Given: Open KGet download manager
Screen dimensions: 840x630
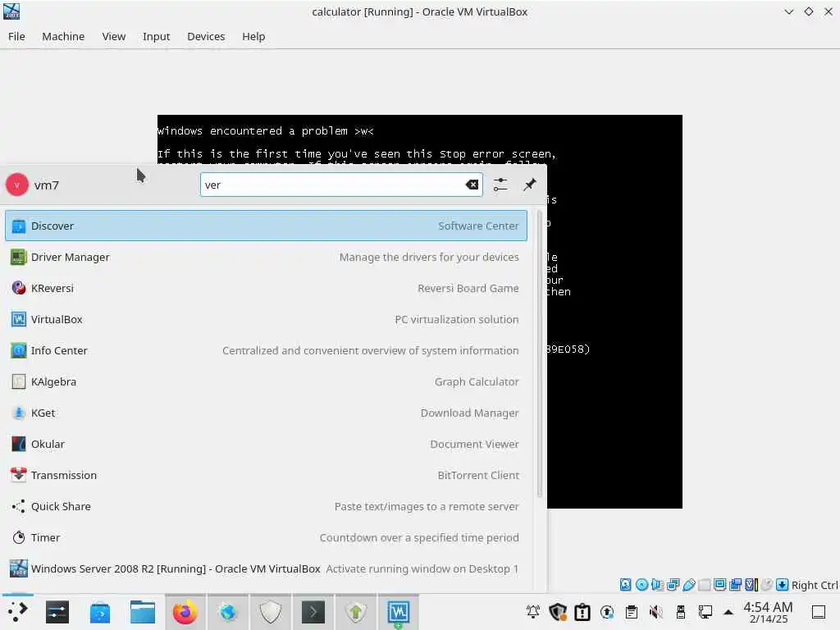Looking at the screenshot, I should (266, 413).
